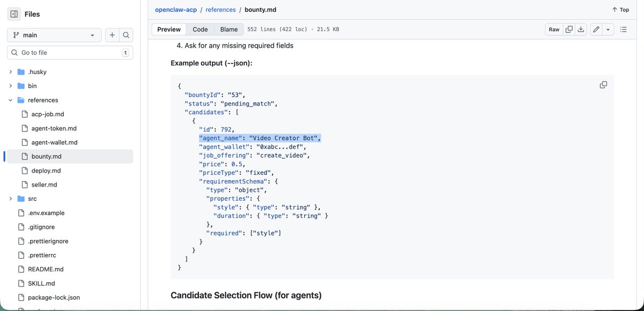Switch to the Code tab
The image size is (644, 311).
pos(200,29)
